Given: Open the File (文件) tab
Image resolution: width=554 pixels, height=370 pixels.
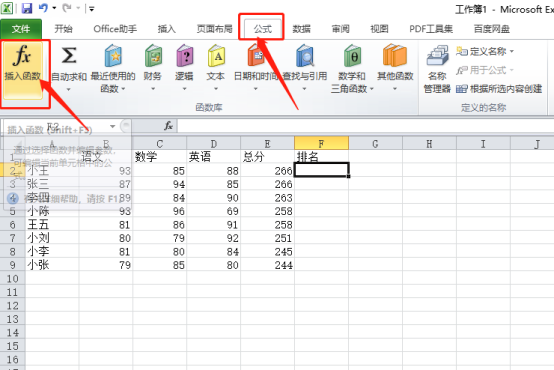Looking at the screenshot, I should [x=21, y=29].
